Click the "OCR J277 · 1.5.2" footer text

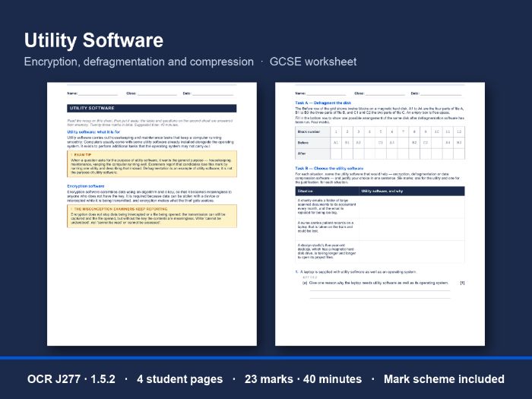point(71,379)
